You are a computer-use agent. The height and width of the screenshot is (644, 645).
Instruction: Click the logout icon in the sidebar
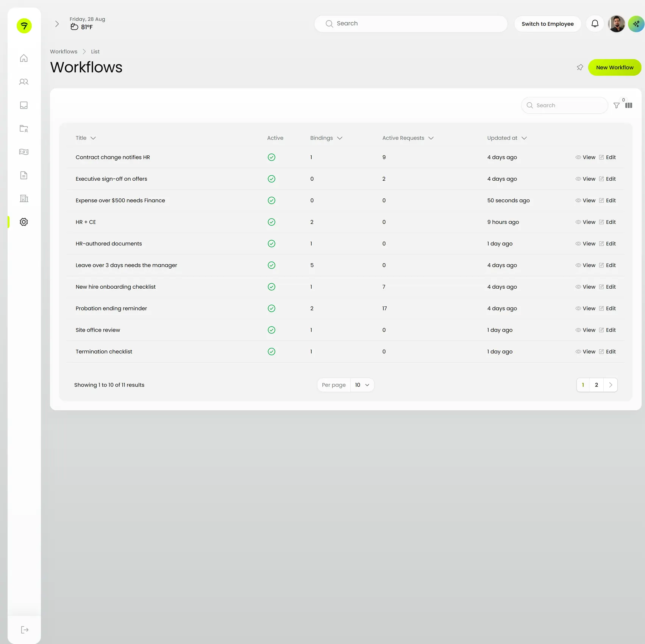point(25,630)
